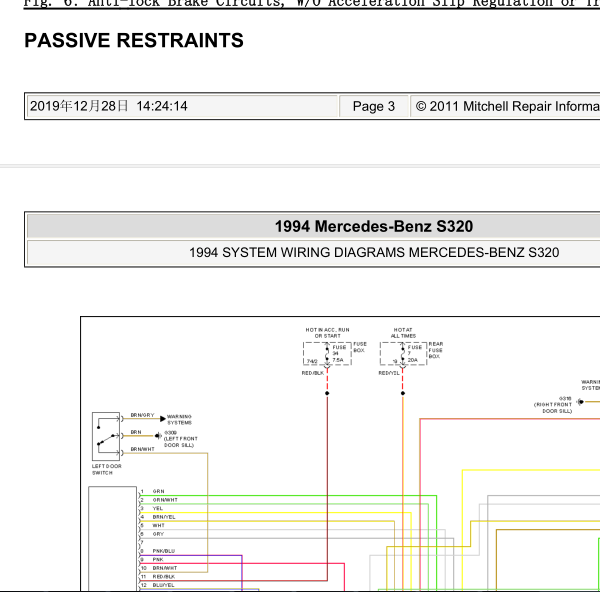This screenshot has width=600, height=592.
Task: Click the 1994 Mercedes-Benz S320 title
Action: (374, 226)
